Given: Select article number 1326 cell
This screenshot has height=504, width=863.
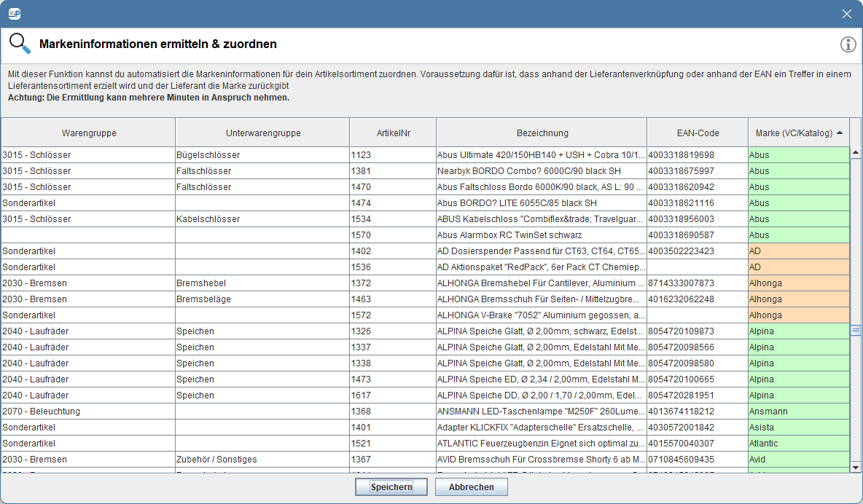Looking at the screenshot, I should (x=393, y=331).
